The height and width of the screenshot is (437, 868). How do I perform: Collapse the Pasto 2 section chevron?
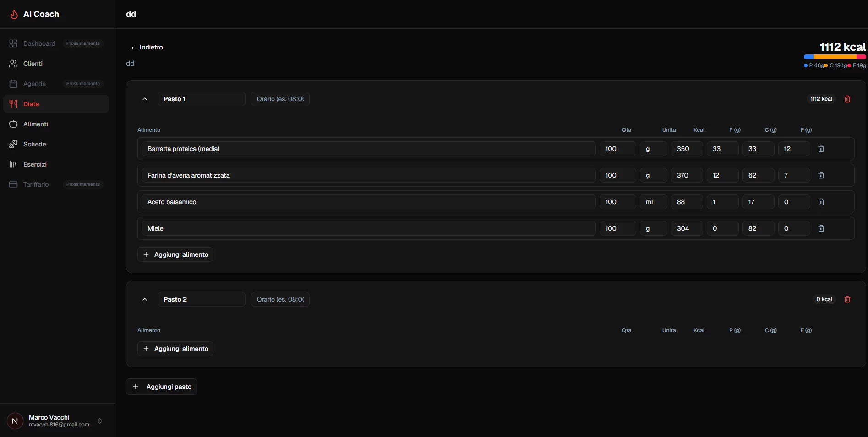(x=145, y=299)
